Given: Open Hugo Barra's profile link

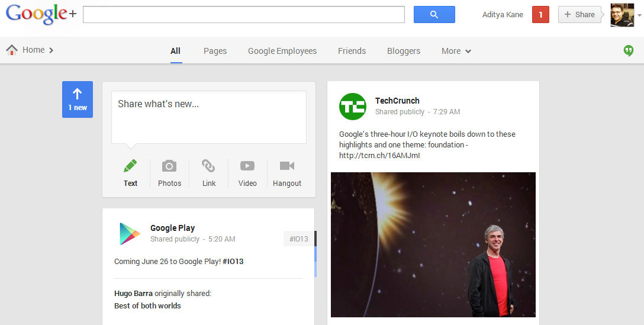Looking at the screenshot, I should click(x=134, y=294).
